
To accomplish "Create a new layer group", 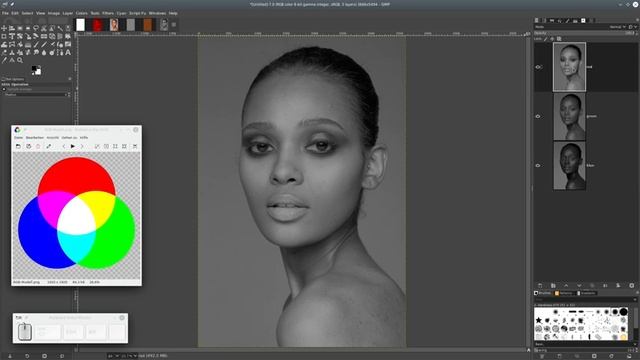I will tap(553, 286).
